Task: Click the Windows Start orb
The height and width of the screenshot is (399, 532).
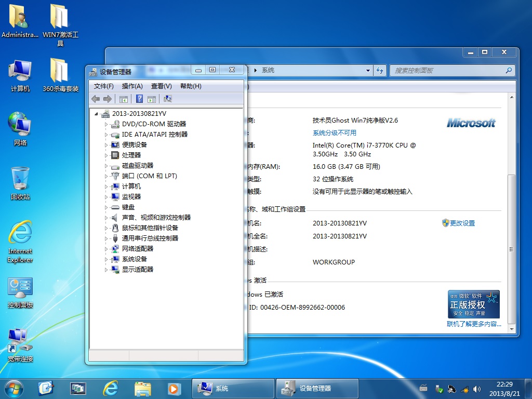Action: [14, 389]
